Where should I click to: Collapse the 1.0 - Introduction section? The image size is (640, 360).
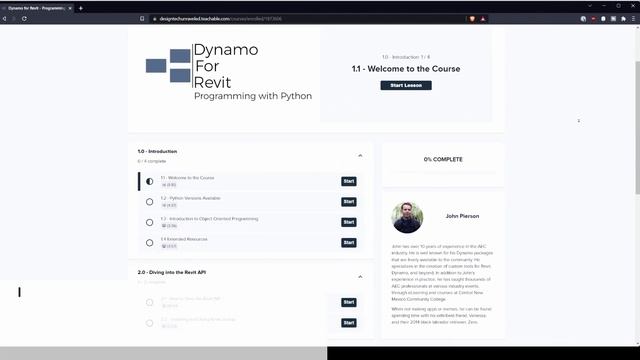pos(360,156)
